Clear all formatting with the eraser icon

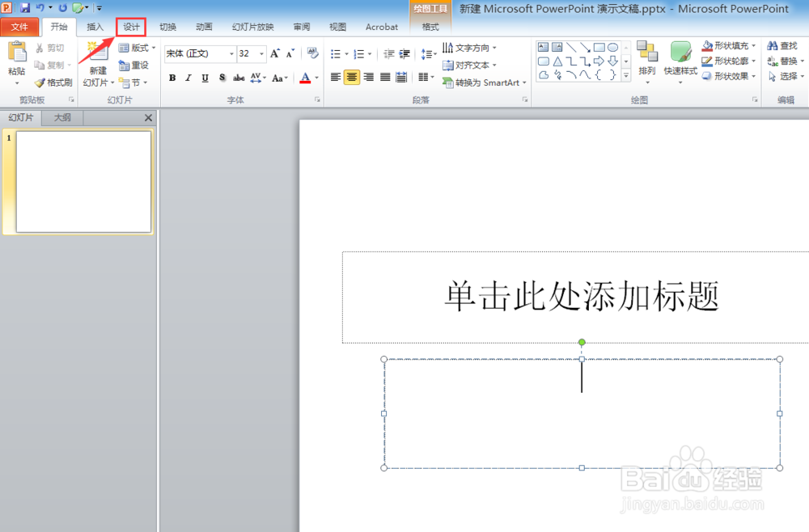point(312,53)
